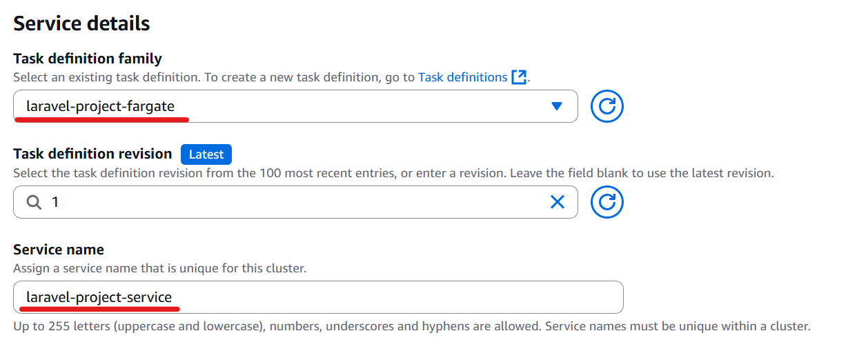Viewport: 868px width, 342px height.
Task: Click the Task definition family label
Action: (88, 58)
